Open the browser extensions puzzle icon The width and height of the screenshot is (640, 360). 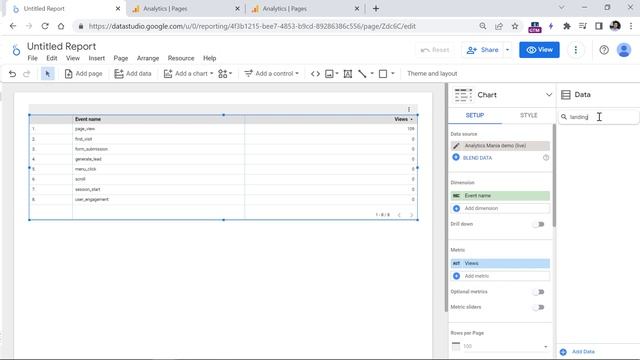coord(567,26)
